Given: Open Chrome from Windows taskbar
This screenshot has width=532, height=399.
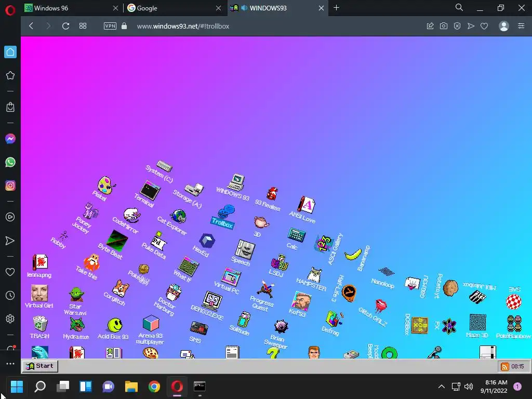Looking at the screenshot, I should pyautogui.click(x=154, y=387).
